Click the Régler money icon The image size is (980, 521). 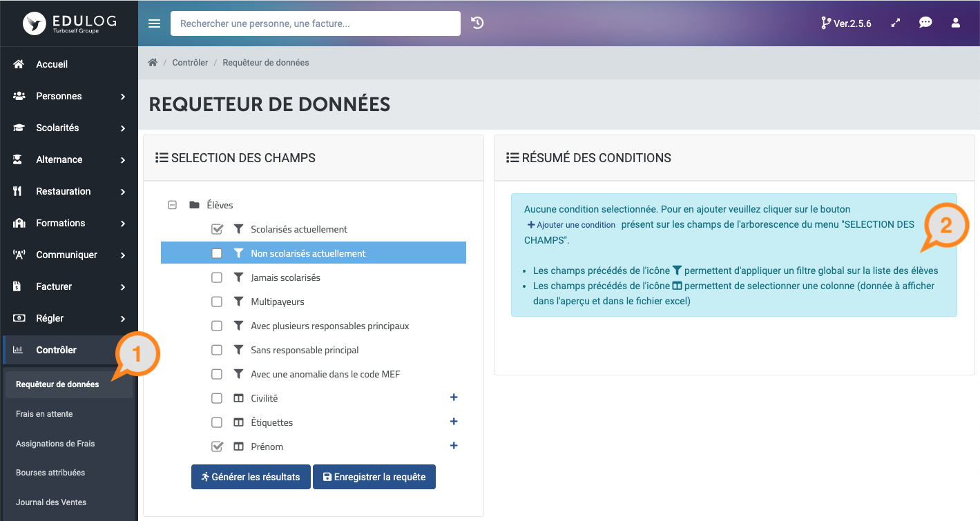pyautogui.click(x=19, y=318)
